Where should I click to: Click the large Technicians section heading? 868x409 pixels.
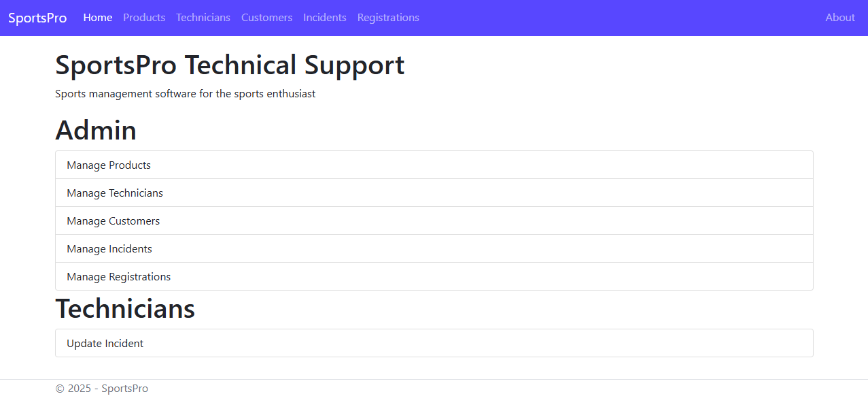[125, 308]
